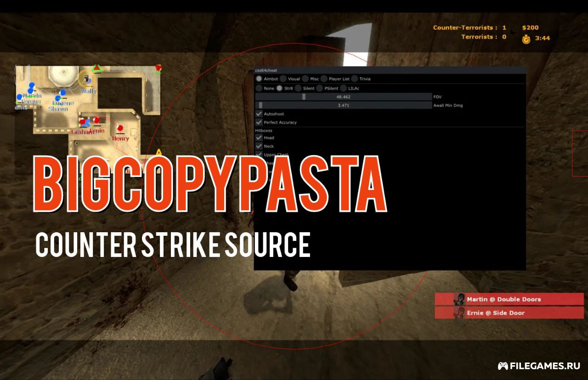Select the LILAc mode radio
Screen dimensions: 588x380
coord(344,89)
